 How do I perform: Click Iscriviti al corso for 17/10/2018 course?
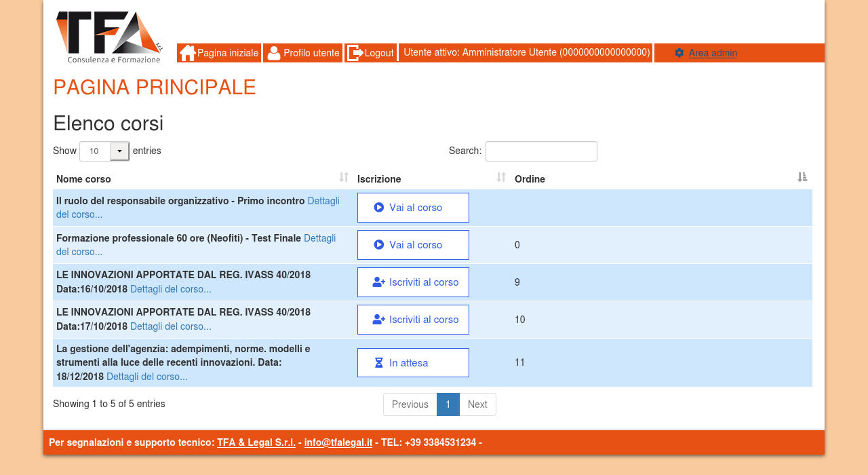coord(413,320)
